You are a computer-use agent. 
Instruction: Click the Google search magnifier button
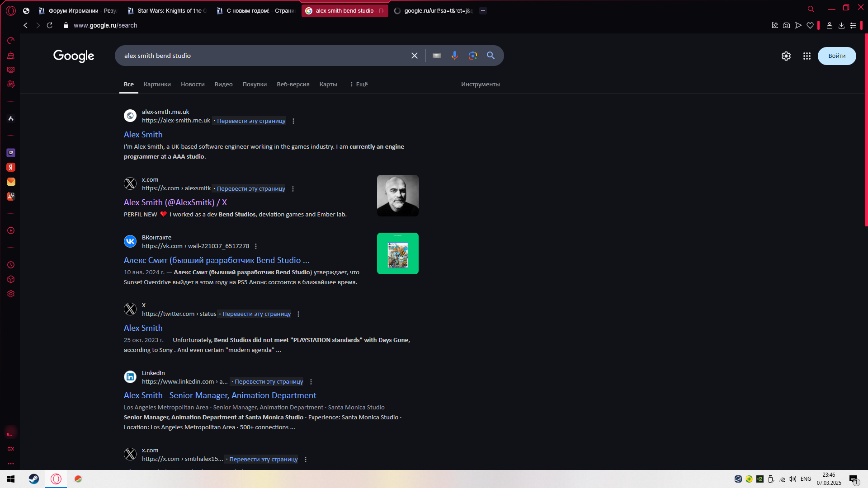click(491, 56)
